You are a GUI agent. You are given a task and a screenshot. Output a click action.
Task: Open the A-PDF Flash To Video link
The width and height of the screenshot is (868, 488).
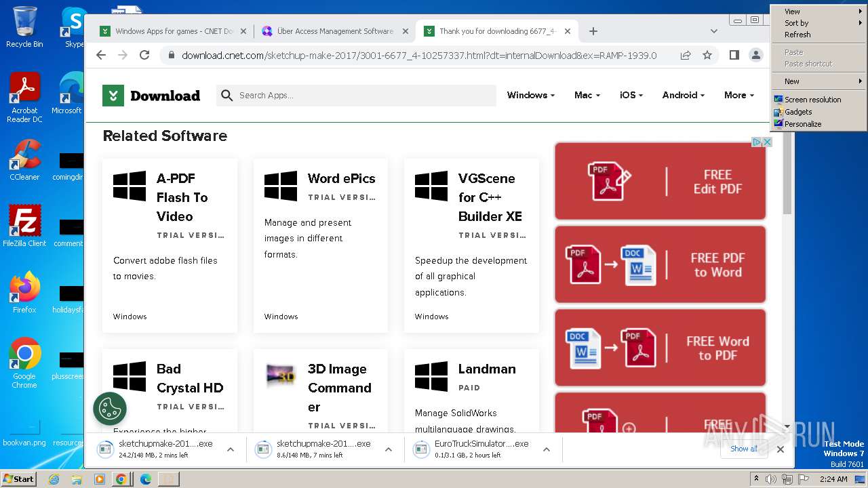[182, 197]
